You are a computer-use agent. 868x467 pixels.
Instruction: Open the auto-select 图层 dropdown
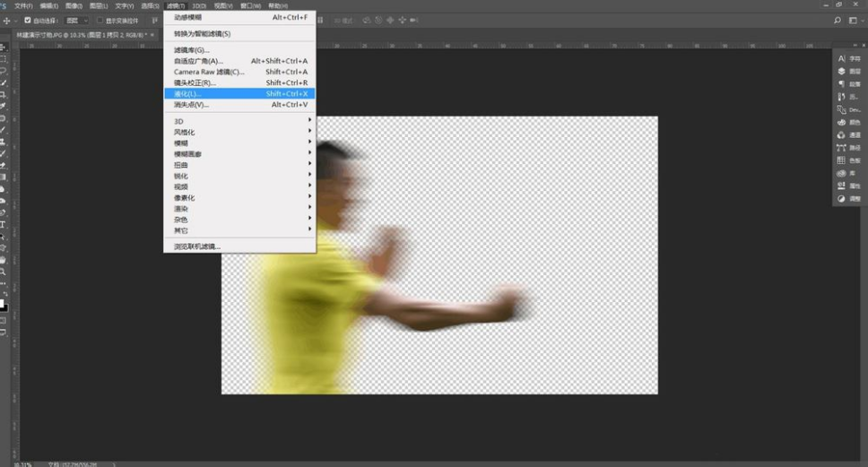click(x=76, y=20)
